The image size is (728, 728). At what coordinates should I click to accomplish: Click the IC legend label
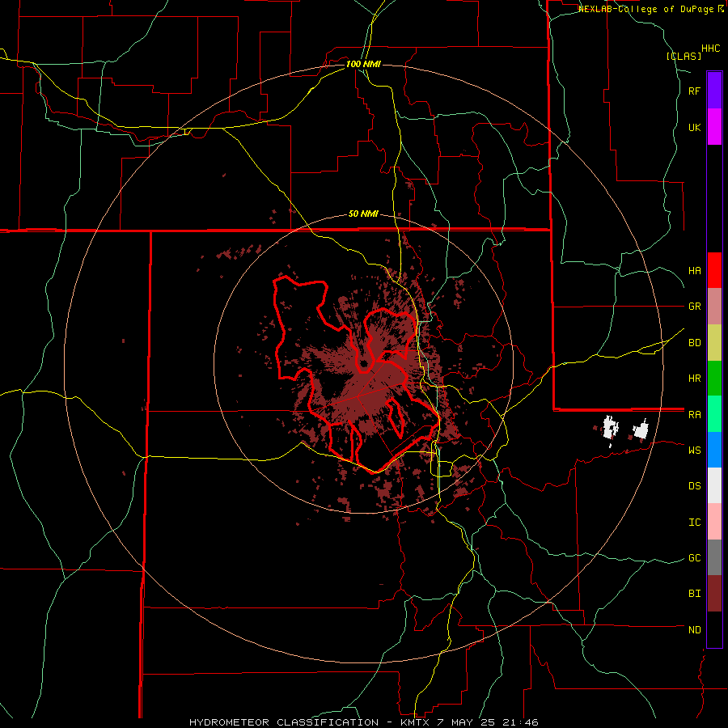(x=694, y=523)
